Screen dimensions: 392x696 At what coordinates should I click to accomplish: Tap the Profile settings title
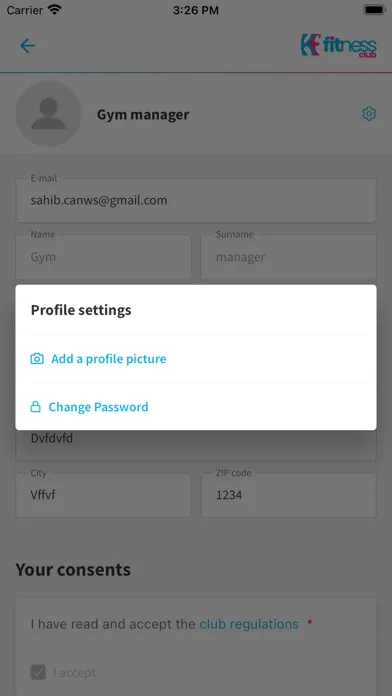(81, 310)
